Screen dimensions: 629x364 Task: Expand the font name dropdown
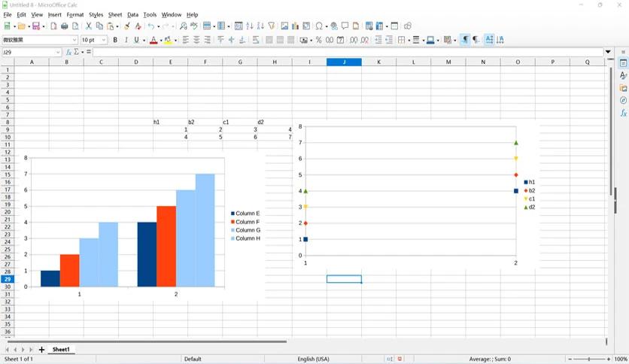[74, 40]
